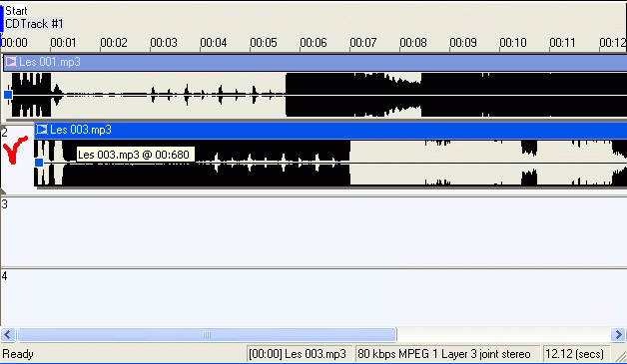Screen dimensions: 627x364
Task: Click the blue volume handle on Les 001.mp3
Action: coord(8,95)
